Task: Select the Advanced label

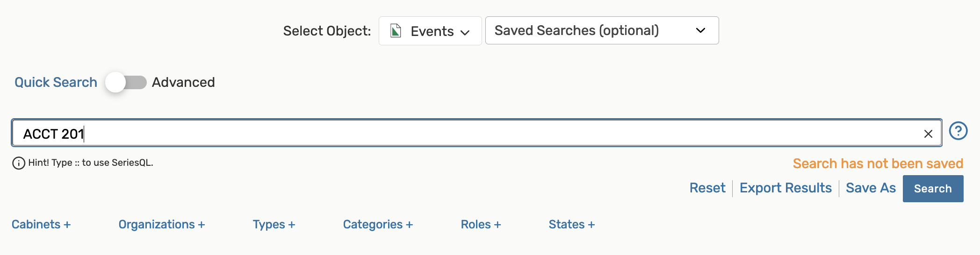Action: tap(183, 82)
